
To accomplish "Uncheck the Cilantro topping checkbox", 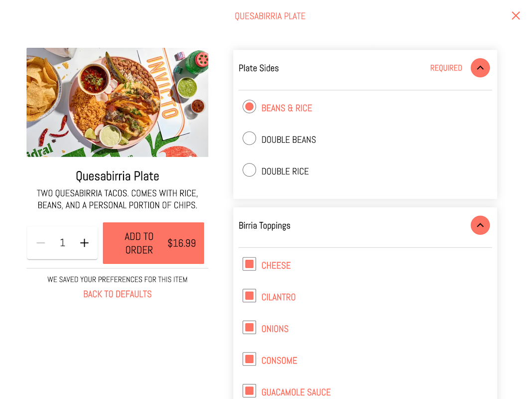I will pos(249,296).
